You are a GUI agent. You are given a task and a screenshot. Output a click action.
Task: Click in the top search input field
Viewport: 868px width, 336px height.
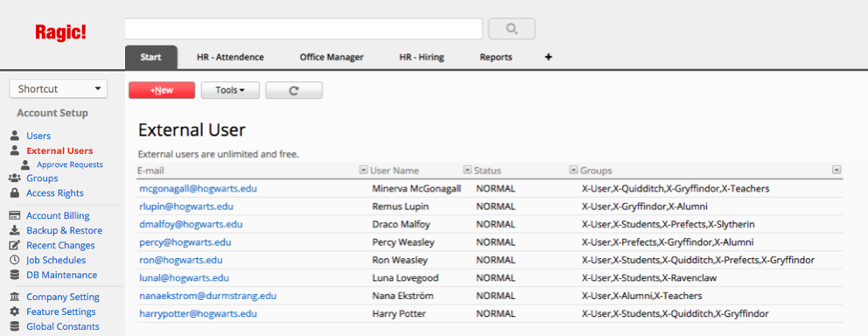click(x=304, y=29)
